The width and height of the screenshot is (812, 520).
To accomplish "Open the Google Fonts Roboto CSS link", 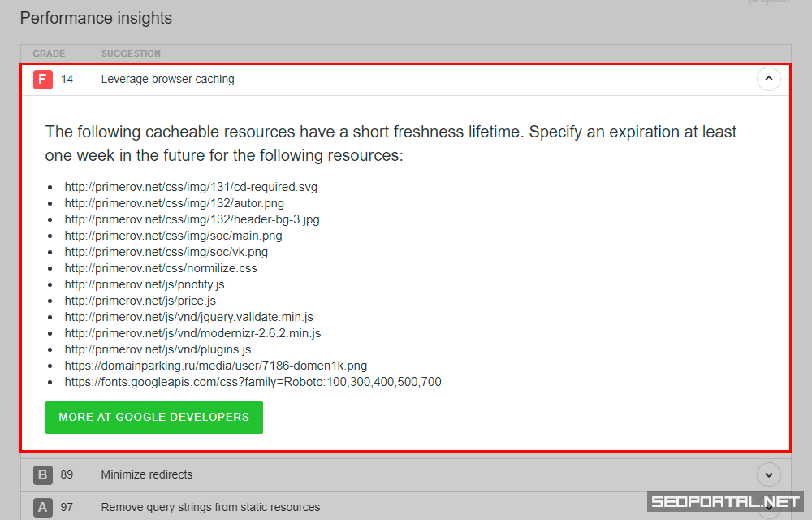I will (x=253, y=382).
